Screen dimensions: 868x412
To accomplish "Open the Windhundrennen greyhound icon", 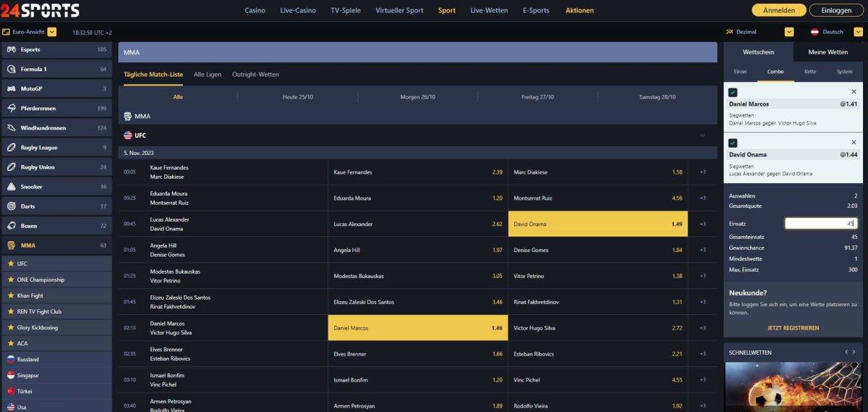I will tap(11, 127).
